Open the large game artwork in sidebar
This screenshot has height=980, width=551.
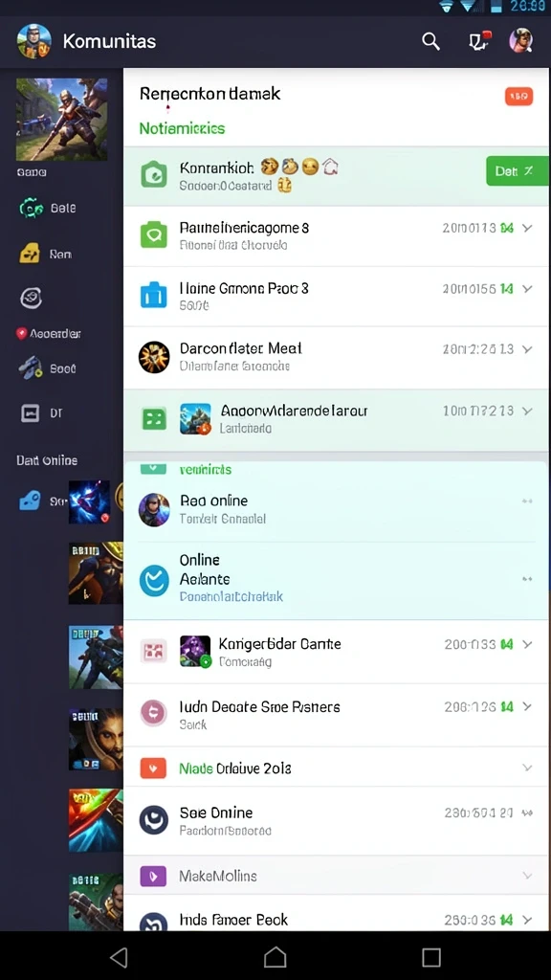61,120
